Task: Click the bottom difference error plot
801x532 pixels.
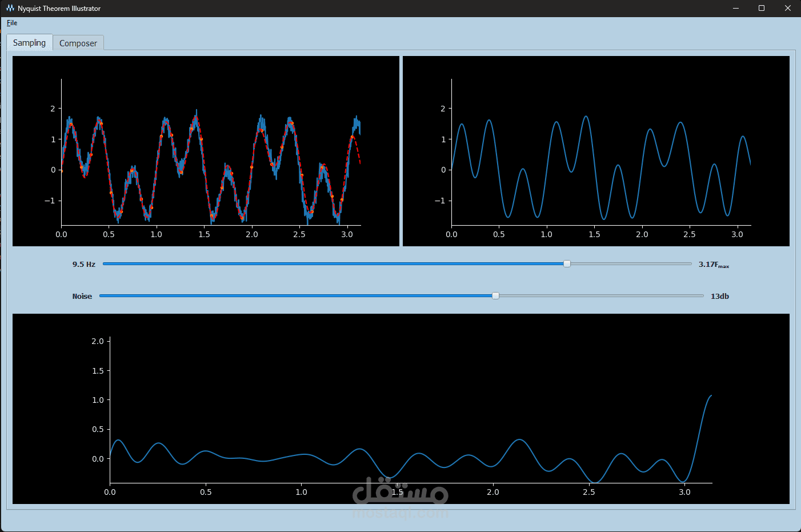Action: (x=401, y=409)
